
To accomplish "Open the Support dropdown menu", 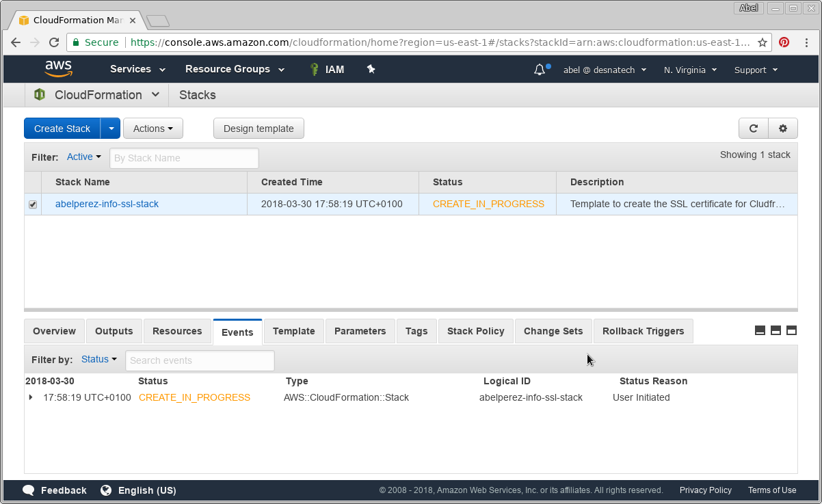I will [x=756, y=70].
